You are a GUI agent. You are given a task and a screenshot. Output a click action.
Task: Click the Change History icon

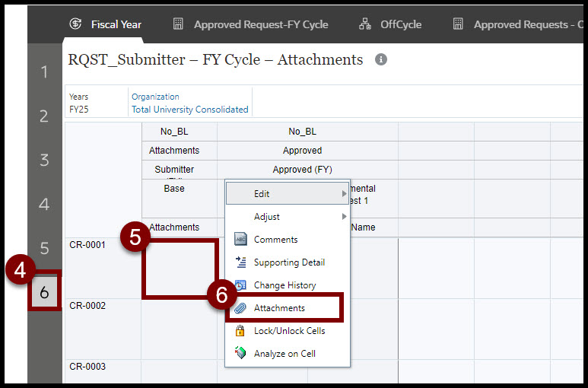click(x=240, y=285)
